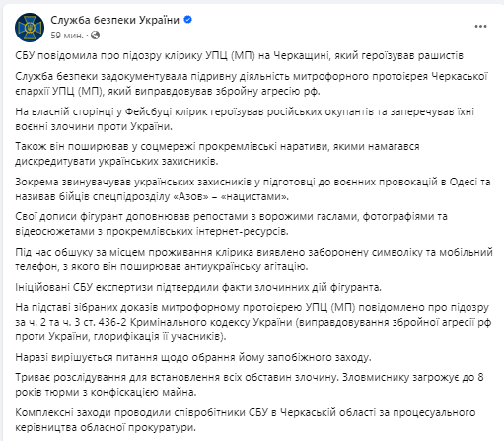
Task: Click the paragraph starting Комплексні заходи проводили
Action: pyautogui.click(x=246, y=420)
